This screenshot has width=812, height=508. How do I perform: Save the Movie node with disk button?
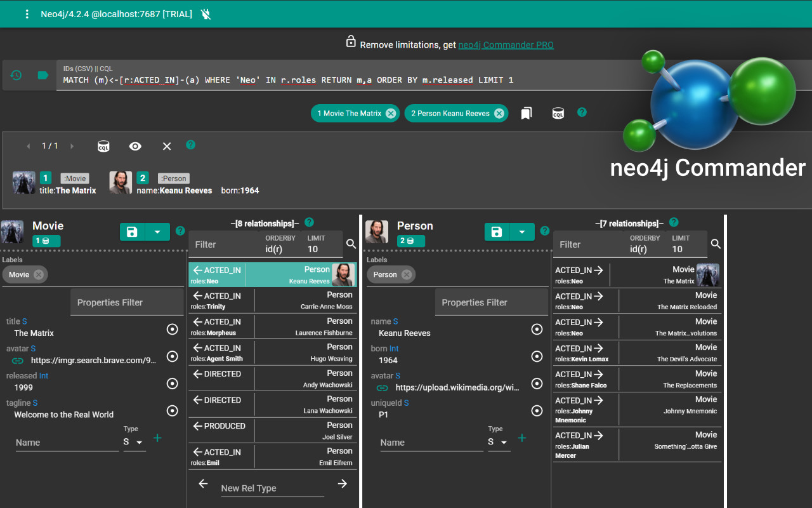tap(132, 232)
